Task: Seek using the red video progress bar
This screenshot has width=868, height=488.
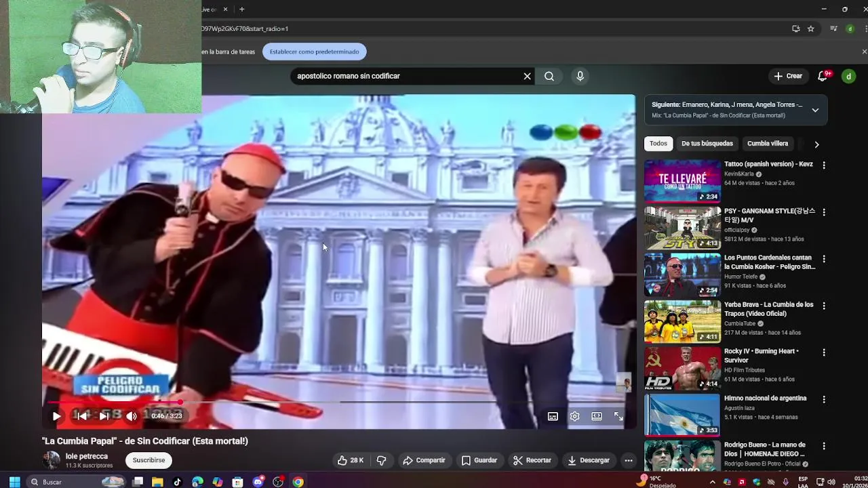Action: [x=339, y=402]
